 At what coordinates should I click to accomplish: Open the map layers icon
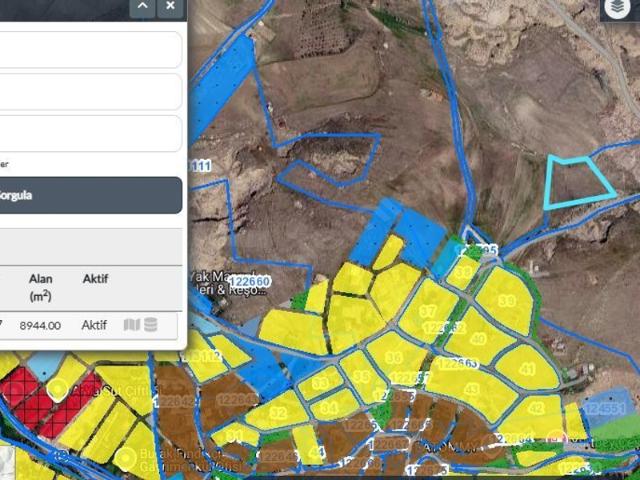tap(617, 8)
